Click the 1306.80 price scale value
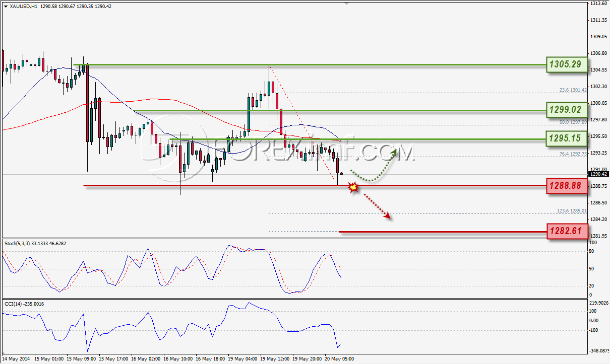 [x=597, y=53]
